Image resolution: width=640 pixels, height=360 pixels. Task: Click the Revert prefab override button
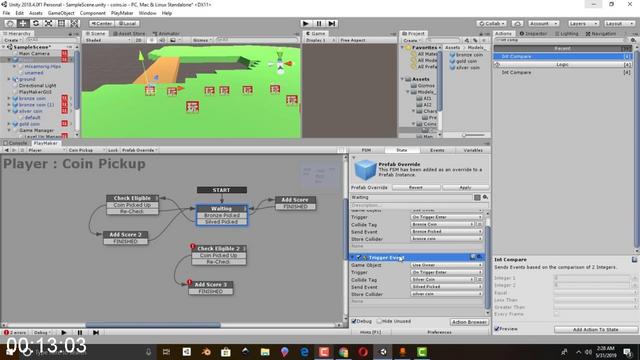[416, 187]
